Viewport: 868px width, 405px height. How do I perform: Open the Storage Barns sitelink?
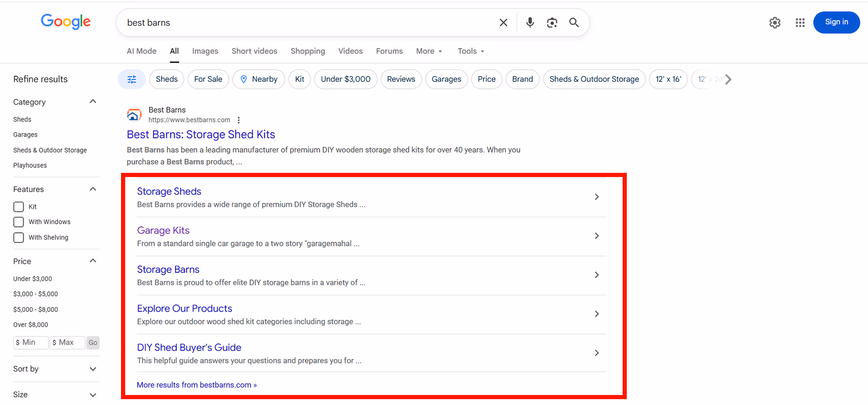(x=168, y=269)
